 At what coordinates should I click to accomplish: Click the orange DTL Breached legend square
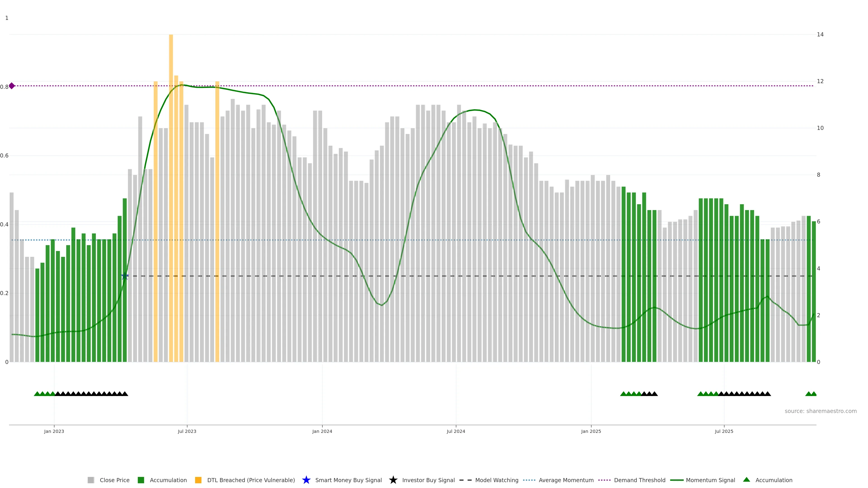198,480
